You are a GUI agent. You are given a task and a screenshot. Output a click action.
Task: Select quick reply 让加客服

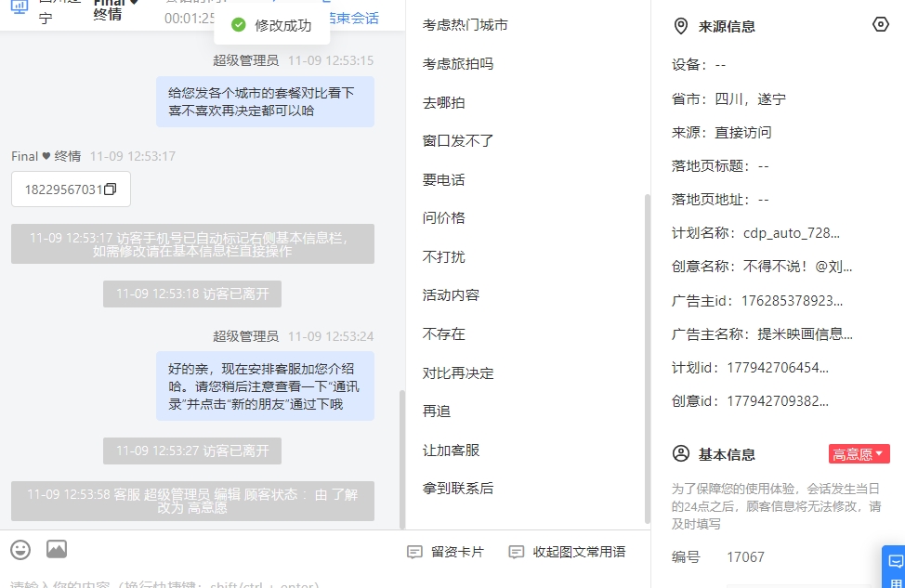pos(452,451)
